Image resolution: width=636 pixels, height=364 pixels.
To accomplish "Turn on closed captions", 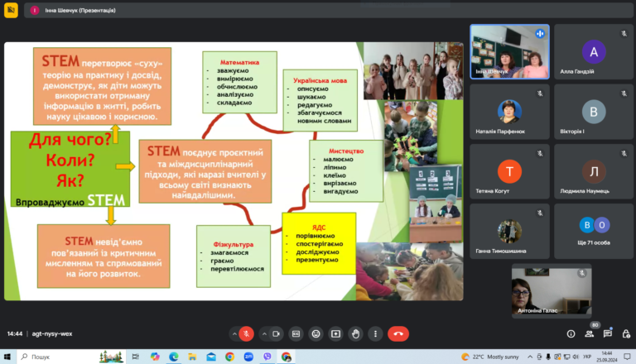I will click(x=296, y=334).
